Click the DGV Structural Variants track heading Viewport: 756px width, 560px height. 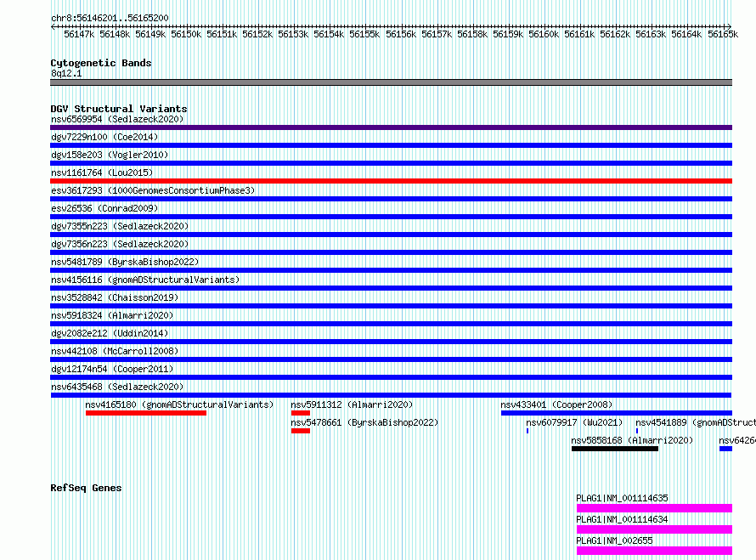click(x=119, y=109)
